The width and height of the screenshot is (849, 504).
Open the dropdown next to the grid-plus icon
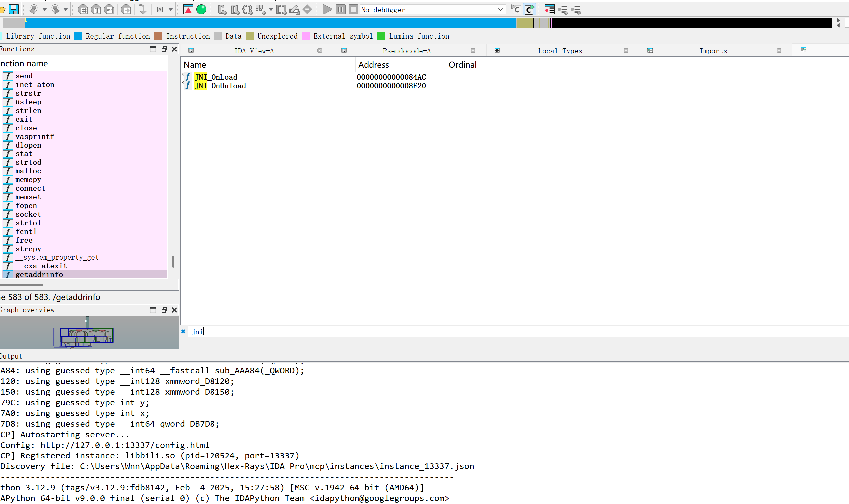(271, 10)
